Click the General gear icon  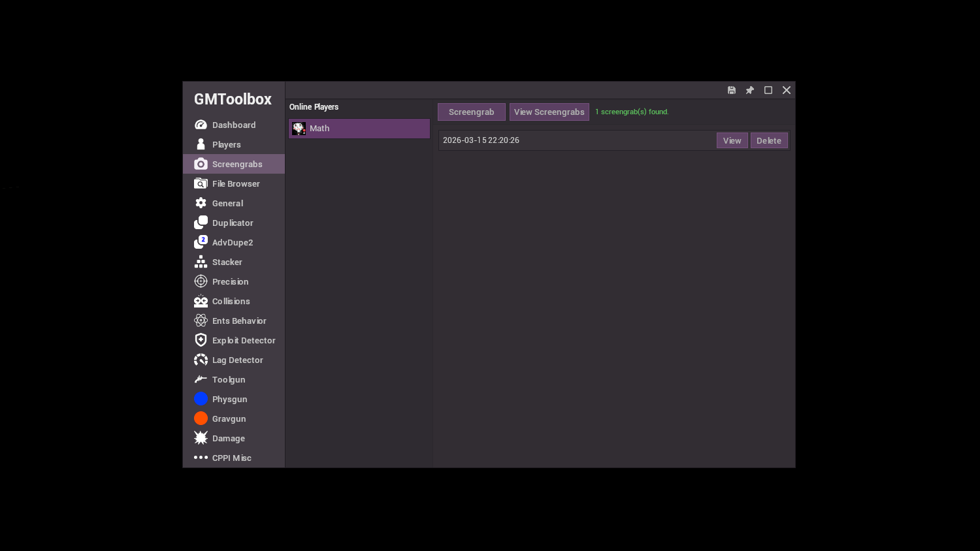[201, 203]
